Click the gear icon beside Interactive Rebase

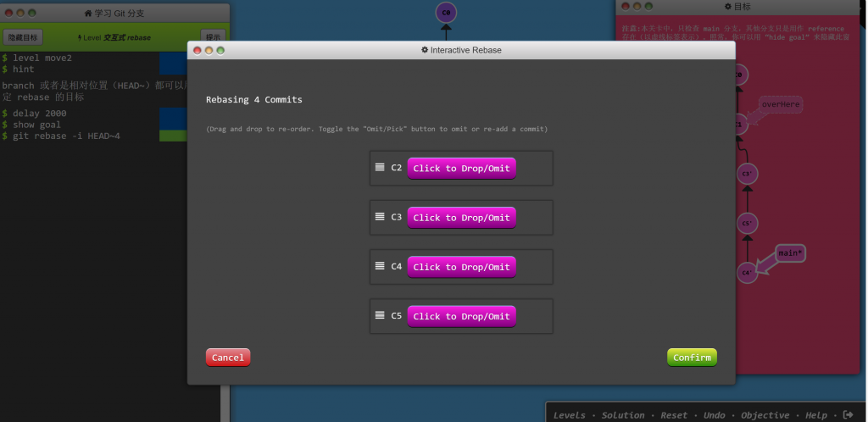point(425,50)
